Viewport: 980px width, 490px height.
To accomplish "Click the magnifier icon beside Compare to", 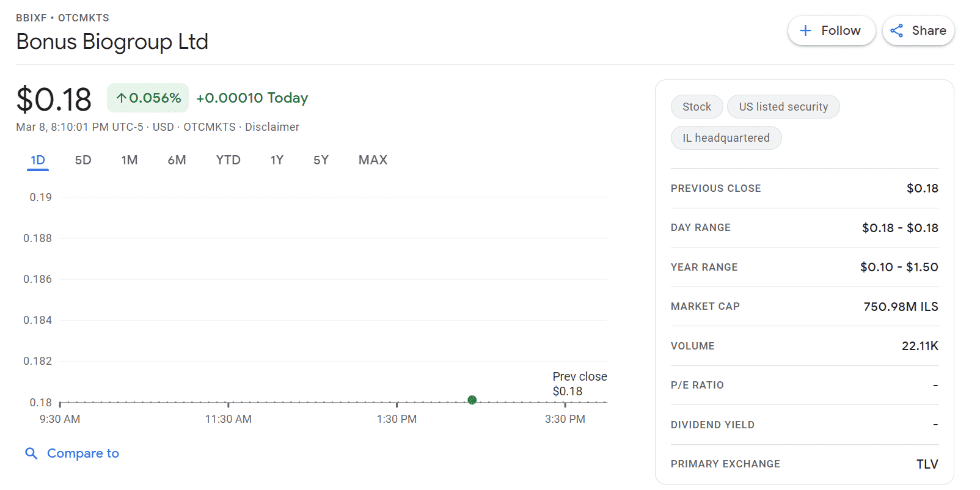I will pyautogui.click(x=31, y=453).
